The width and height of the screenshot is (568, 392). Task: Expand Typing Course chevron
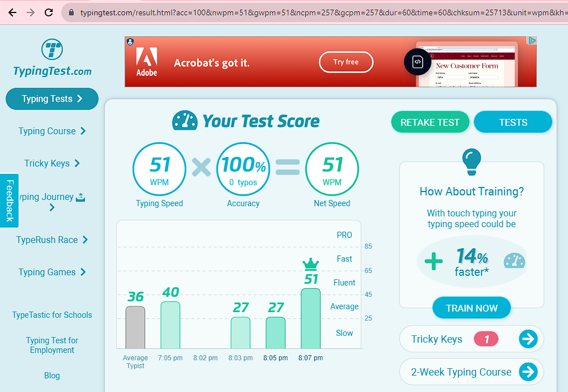(x=83, y=131)
